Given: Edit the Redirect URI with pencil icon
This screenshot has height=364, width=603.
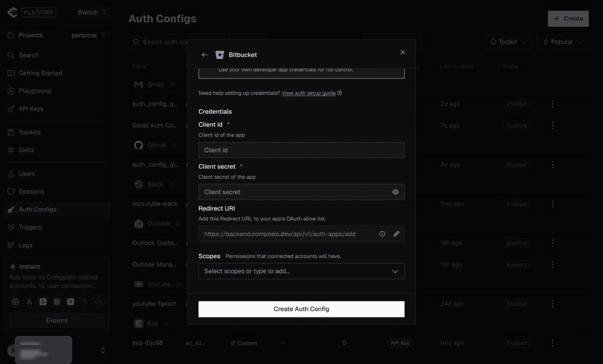Looking at the screenshot, I should (x=396, y=234).
